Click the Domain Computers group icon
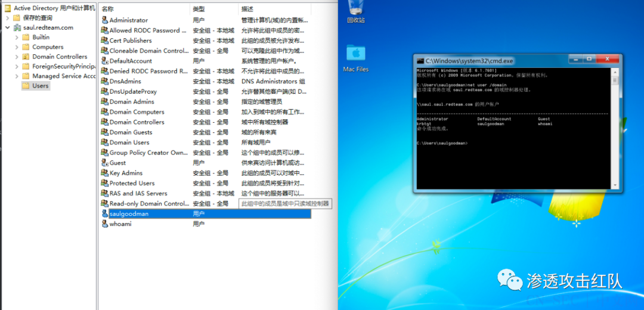This screenshot has width=644, height=310. pos(105,111)
